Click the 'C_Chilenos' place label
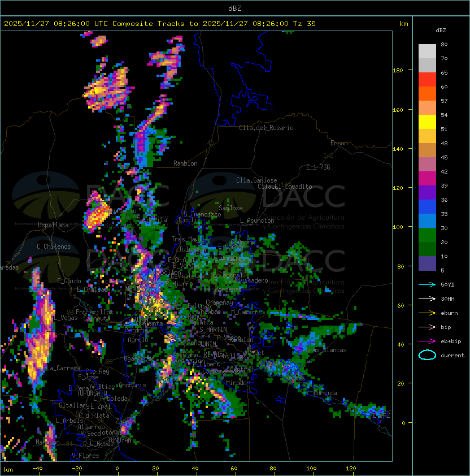This screenshot has height=476, width=470. pyautogui.click(x=54, y=246)
